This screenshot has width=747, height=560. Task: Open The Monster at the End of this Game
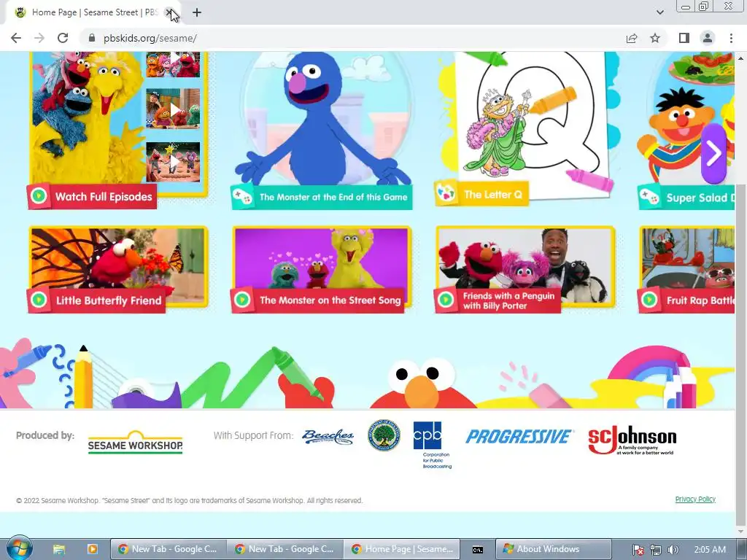(x=333, y=197)
